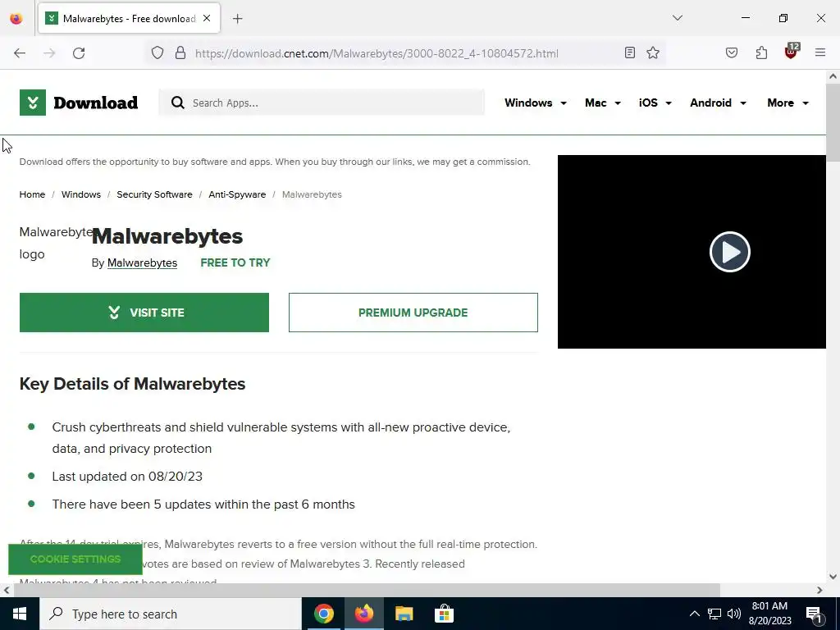This screenshot has height=630, width=840.
Task: Click the FREE TO TRY label
Action: tap(235, 263)
